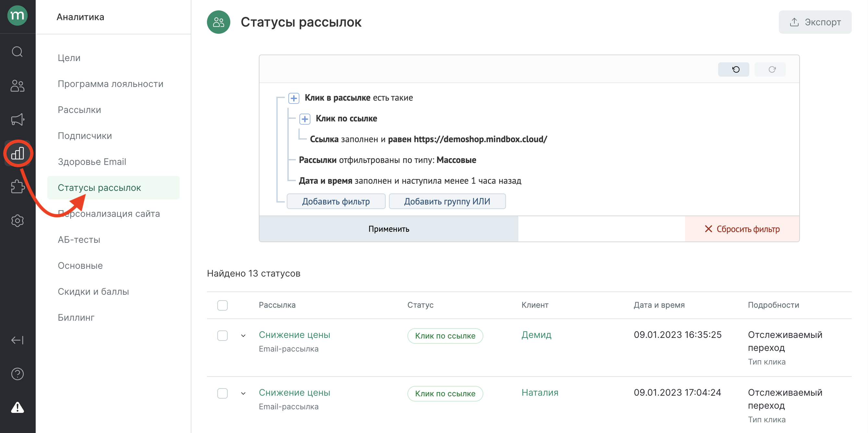Image resolution: width=868 pixels, height=433 pixels.
Task: Click the green page header people icon
Action: click(218, 22)
